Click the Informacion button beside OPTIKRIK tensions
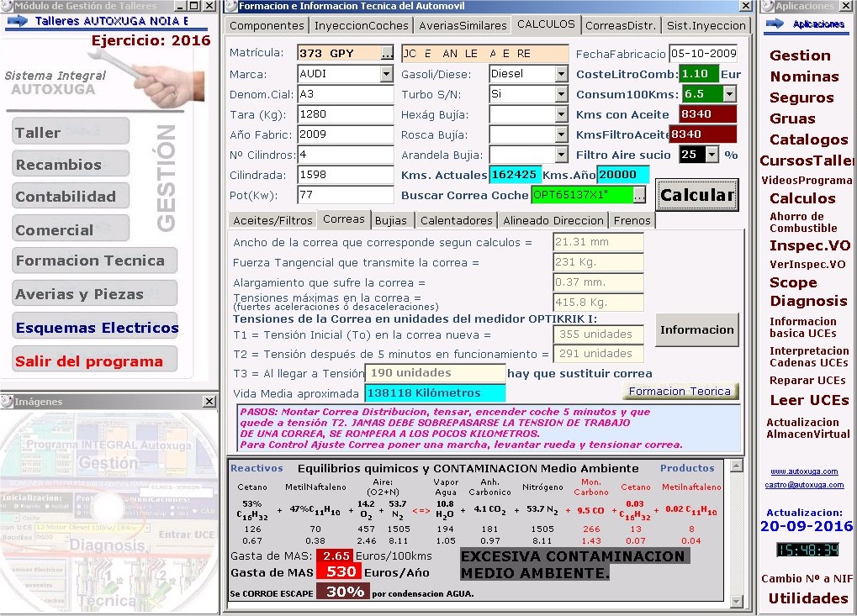This screenshot has height=616, width=857. tap(697, 329)
